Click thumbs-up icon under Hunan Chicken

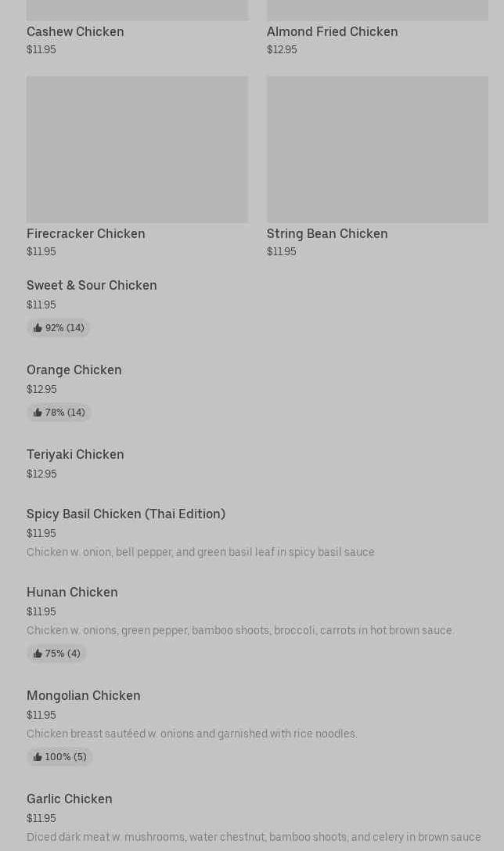pyautogui.click(x=38, y=654)
